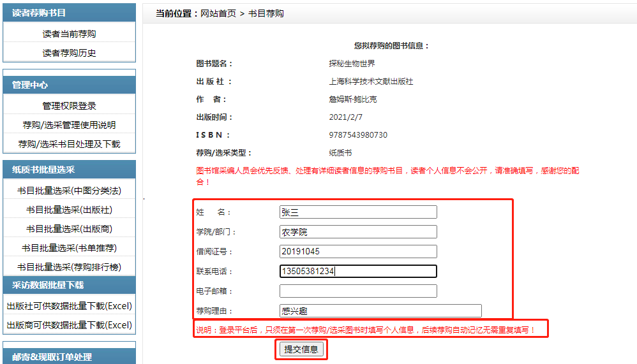Open 书目批量选采(书单推荐)
Image resolution: width=637 pixels, height=364 pixels.
(x=69, y=248)
